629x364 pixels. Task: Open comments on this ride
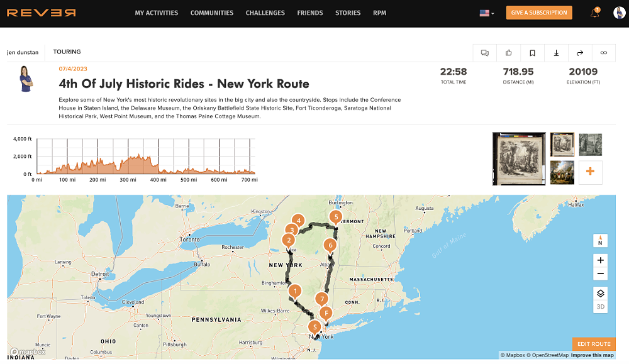tap(484, 53)
